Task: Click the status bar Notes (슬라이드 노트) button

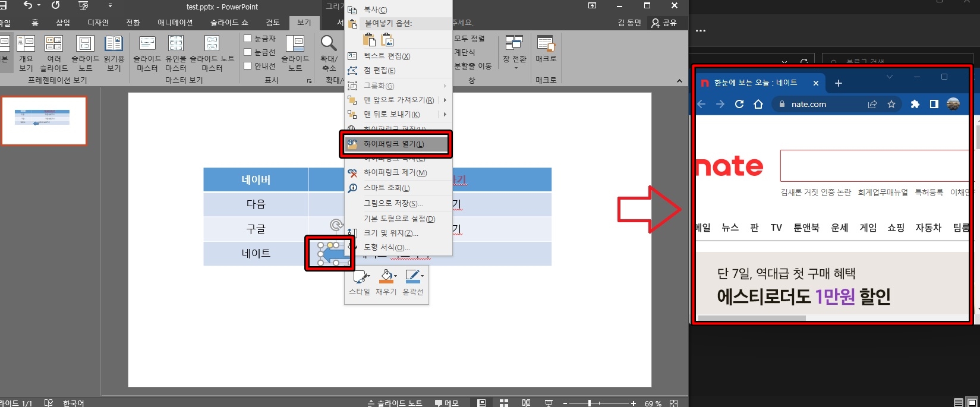Action: point(395,403)
